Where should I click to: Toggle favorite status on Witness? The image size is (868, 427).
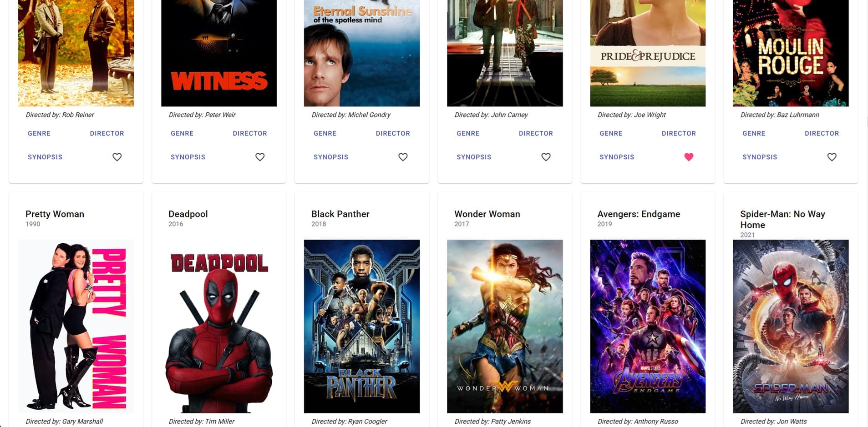click(260, 157)
